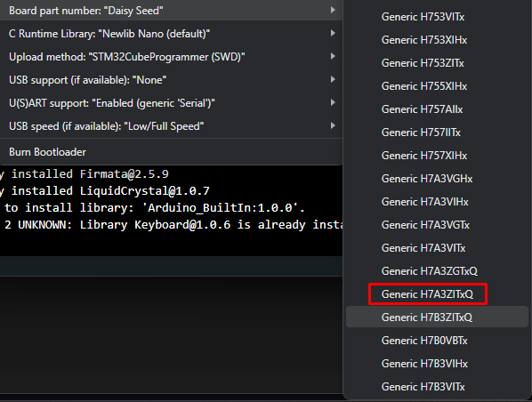
Task: Open Board part number submenu arrow
Action: pos(333,10)
